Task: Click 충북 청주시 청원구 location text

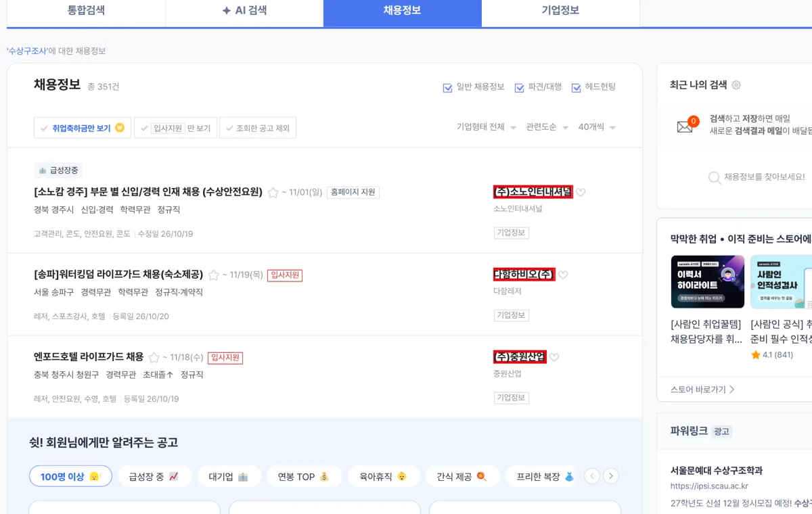Action: click(66, 375)
